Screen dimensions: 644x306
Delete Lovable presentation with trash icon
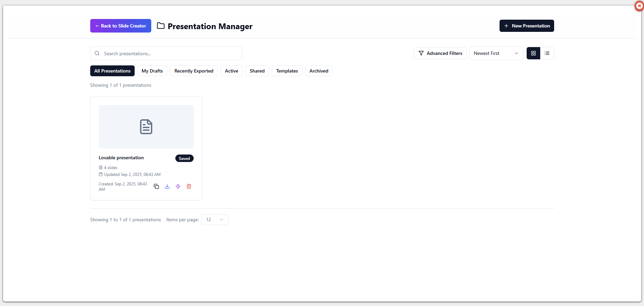pos(189,186)
